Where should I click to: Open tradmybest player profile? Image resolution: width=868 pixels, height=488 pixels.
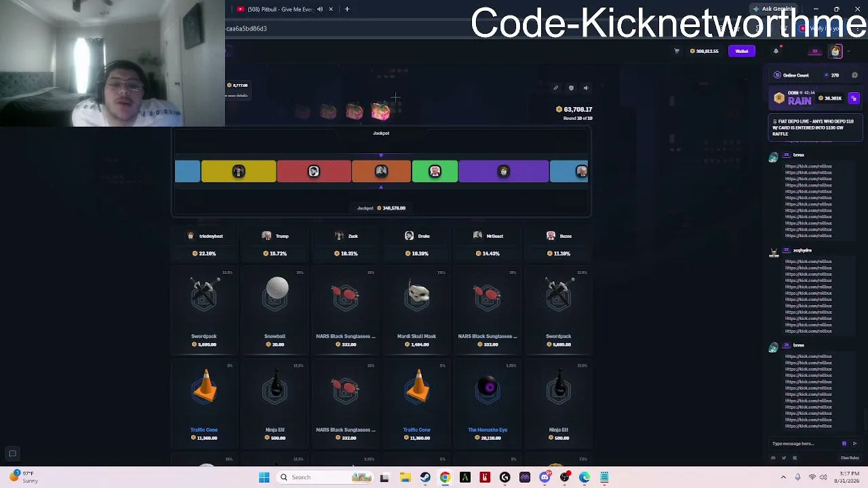click(x=205, y=236)
